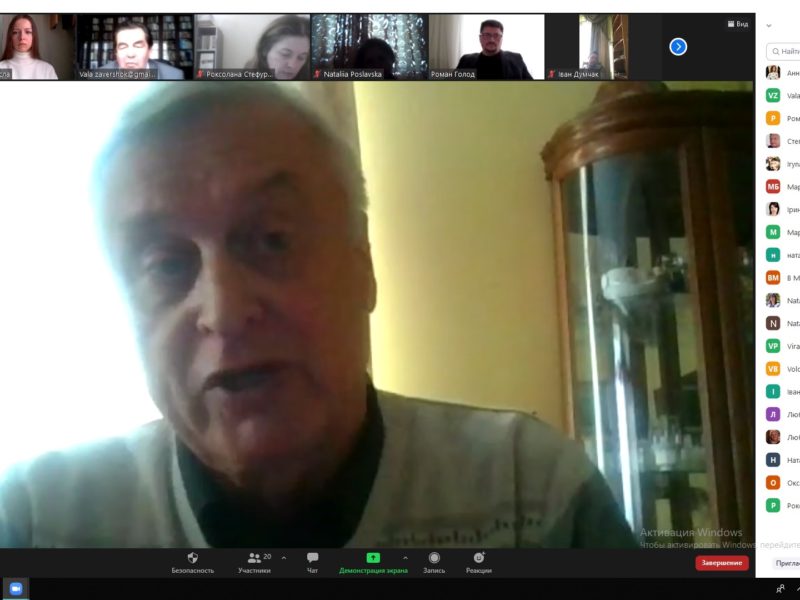The height and width of the screenshot is (600, 800).
Task: Select Roman Голод video thumbnail
Action: [487, 47]
